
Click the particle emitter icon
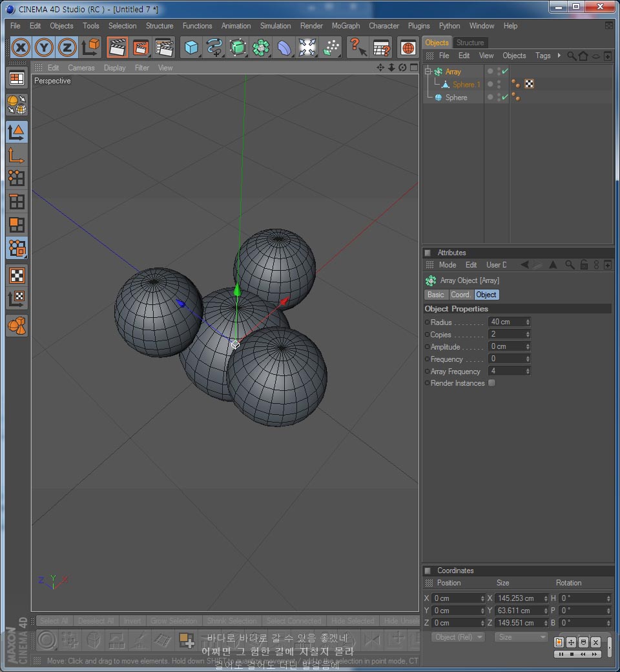point(330,48)
